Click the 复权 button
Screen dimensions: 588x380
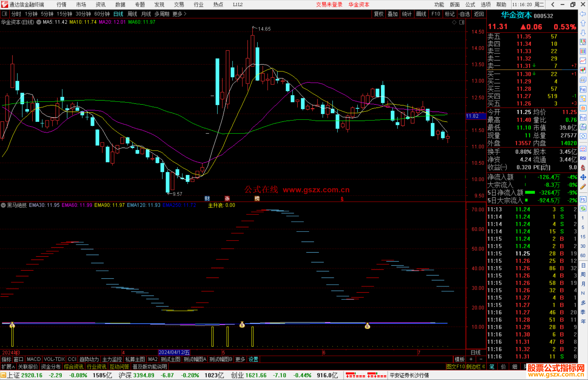(378, 14)
